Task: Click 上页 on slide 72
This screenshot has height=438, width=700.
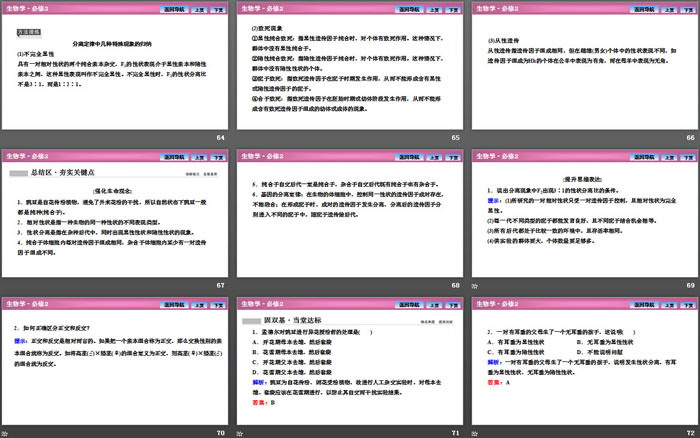Action: 667,302
